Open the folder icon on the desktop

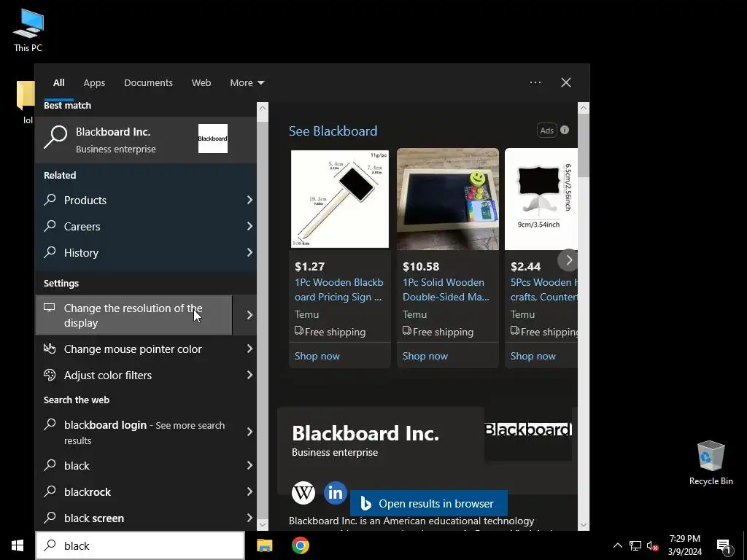26,96
